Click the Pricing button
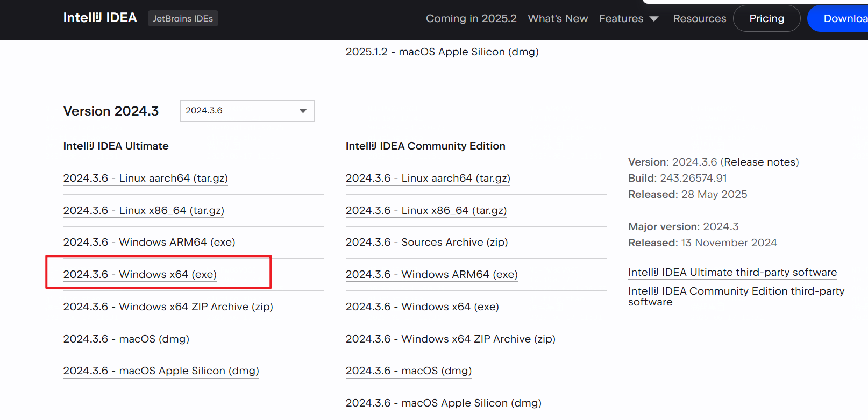Image resolution: width=868 pixels, height=420 pixels. click(767, 18)
